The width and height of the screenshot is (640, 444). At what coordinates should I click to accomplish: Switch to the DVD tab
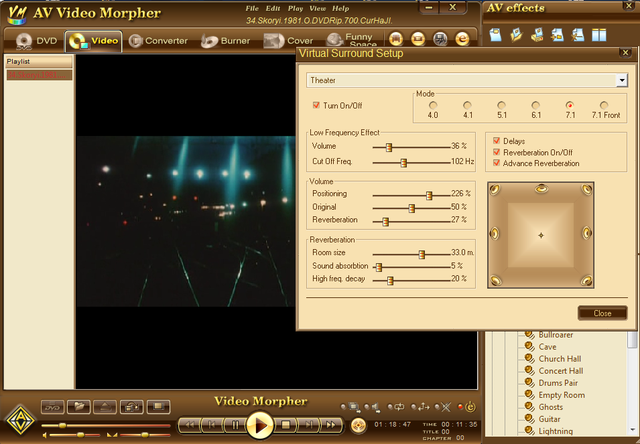click(36, 41)
